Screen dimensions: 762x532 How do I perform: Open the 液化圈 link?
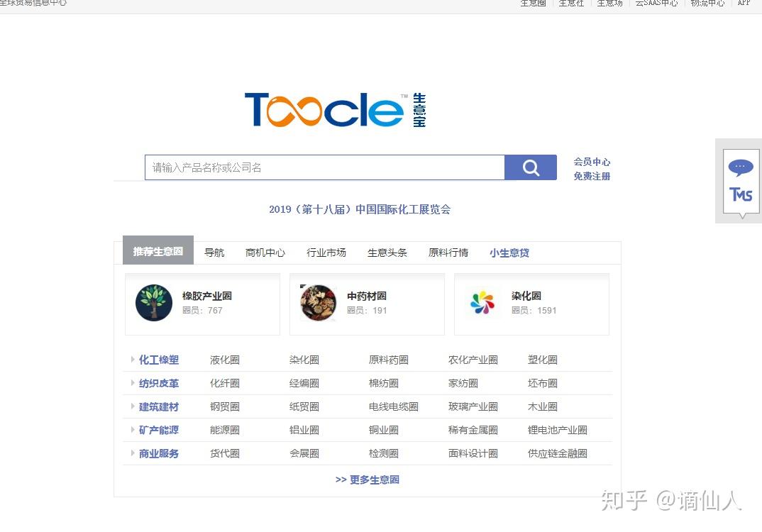tap(224, 360)
